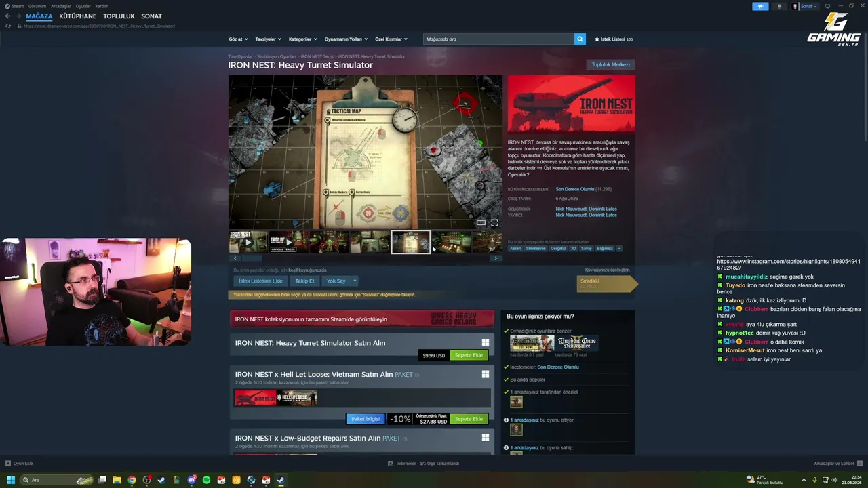Play the Official Trailer thumbnail
This screenshot has width=868, height=488.
click(288, 242)
